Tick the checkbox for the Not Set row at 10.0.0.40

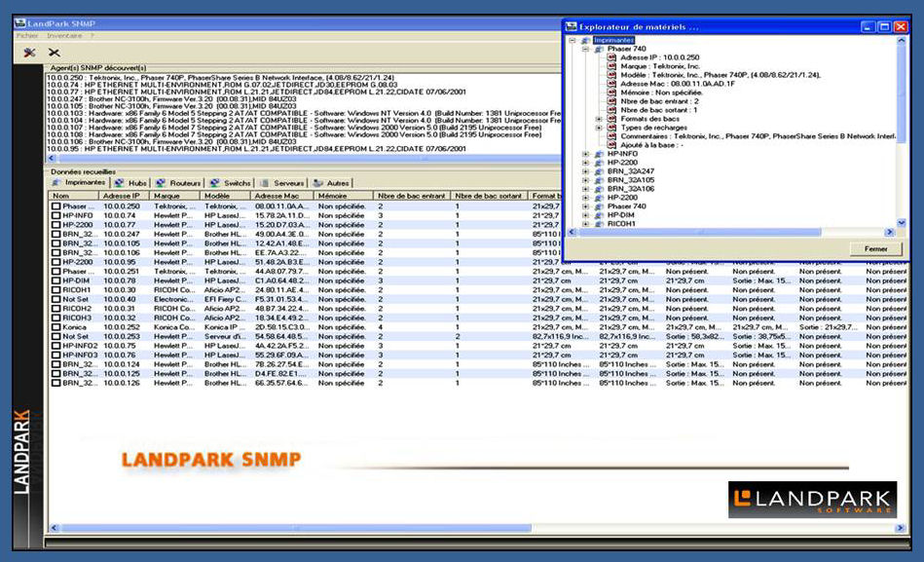[55, 299]
